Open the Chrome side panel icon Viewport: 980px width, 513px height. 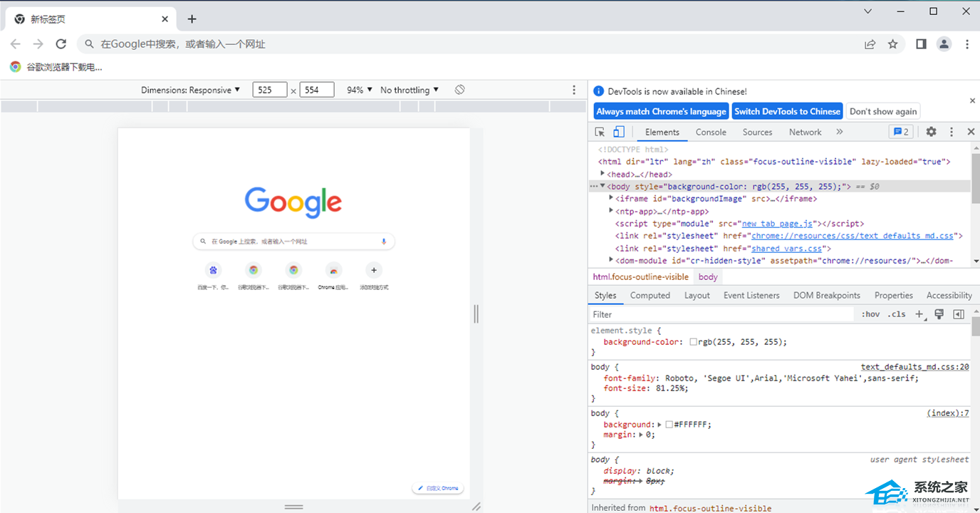pyautogui.click(x=921, y=44)
